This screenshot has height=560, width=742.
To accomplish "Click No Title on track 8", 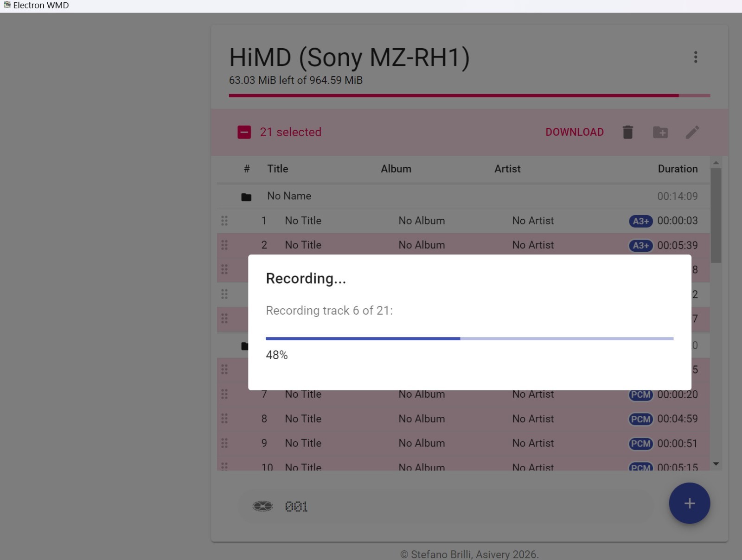I will [303, 419].
